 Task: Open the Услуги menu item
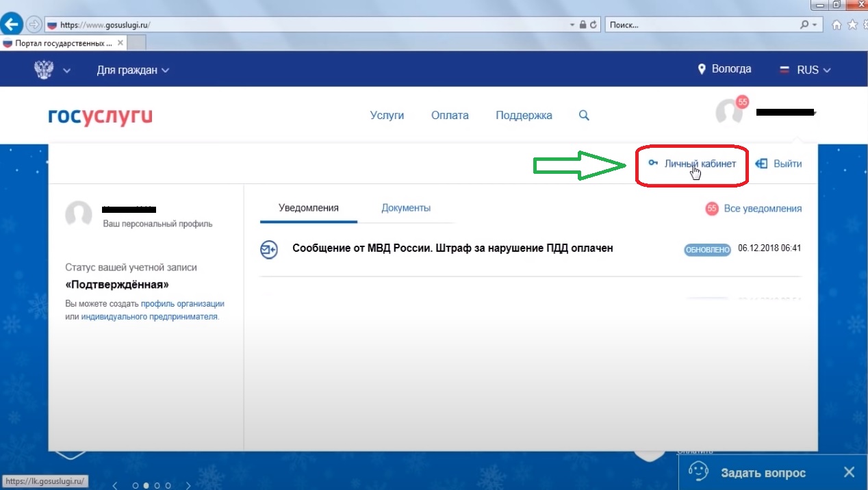(x=387, y=116)
